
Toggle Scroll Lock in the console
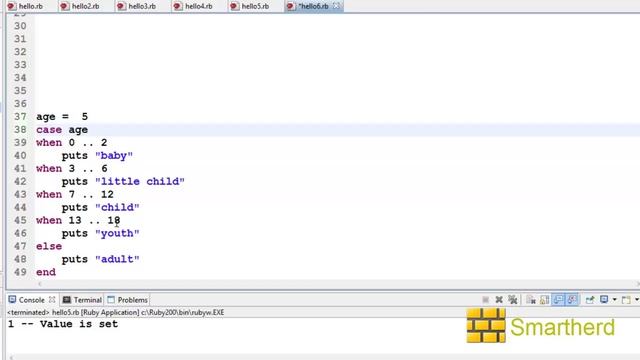[x=544, y=300]
